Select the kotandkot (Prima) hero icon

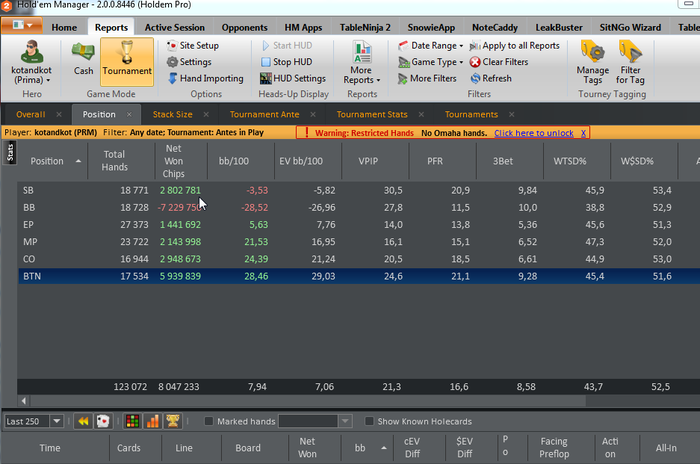[32, 62]
